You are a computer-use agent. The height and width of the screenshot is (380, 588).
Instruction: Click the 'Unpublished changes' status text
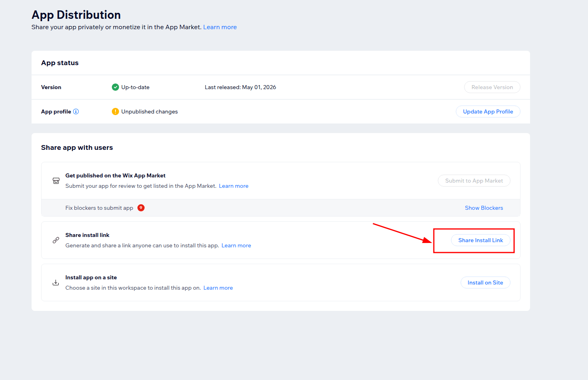(x=149, y=111)
